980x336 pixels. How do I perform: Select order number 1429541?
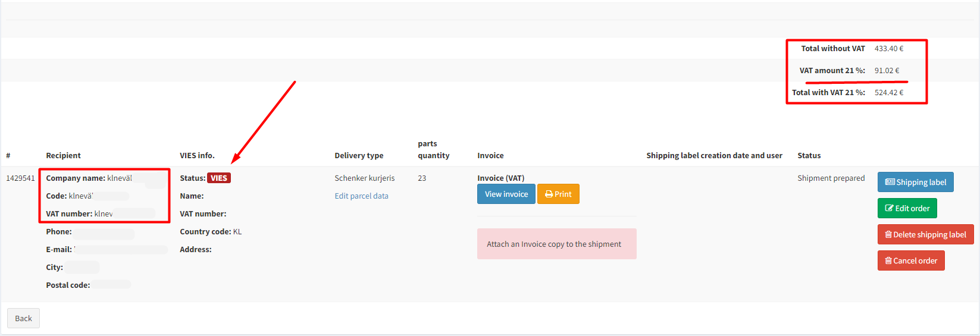coord(20,178)
